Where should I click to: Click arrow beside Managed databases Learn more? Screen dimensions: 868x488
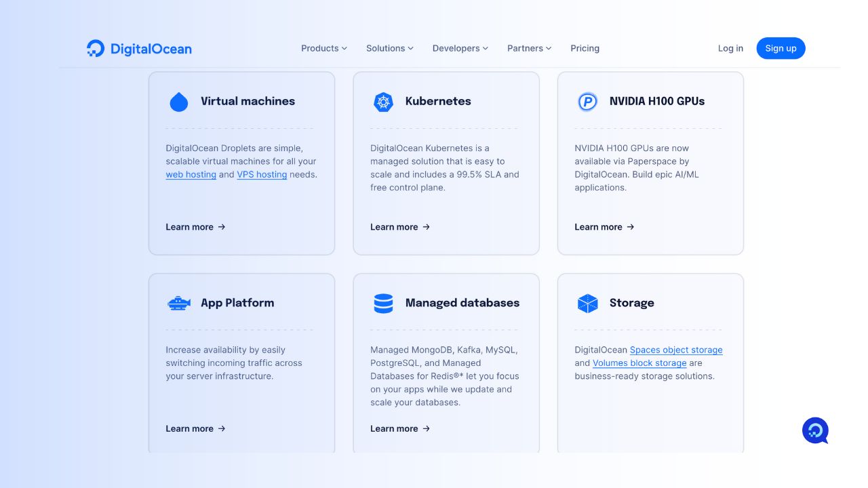point(426,428)
